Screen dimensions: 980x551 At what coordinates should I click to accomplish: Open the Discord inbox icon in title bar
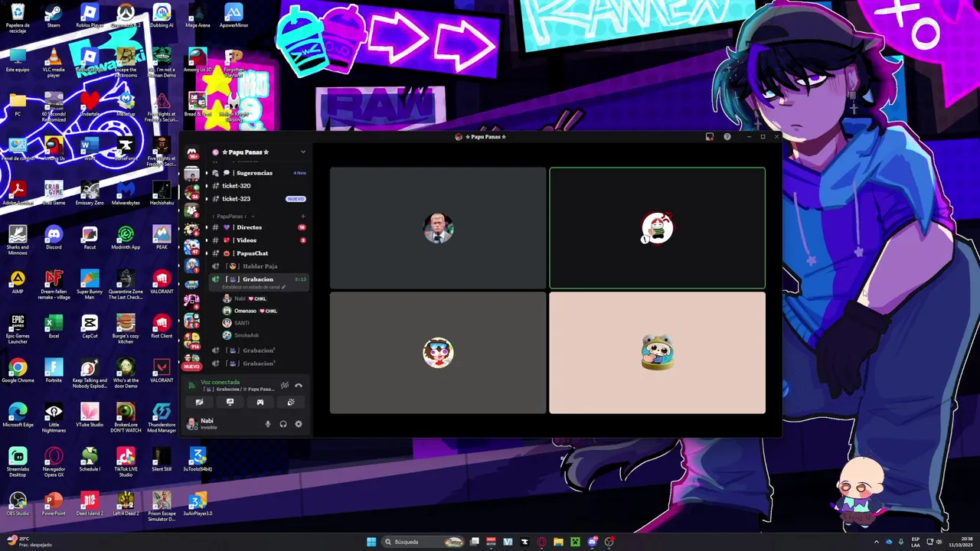tap(710, 137)
